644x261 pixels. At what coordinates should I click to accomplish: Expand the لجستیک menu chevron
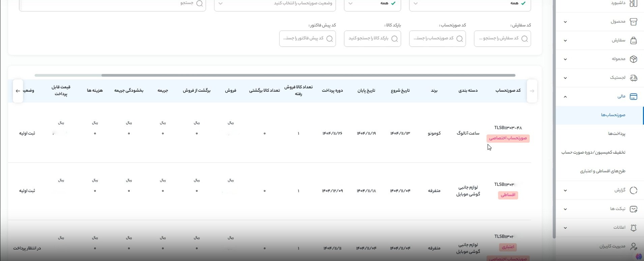coord(565,78)
